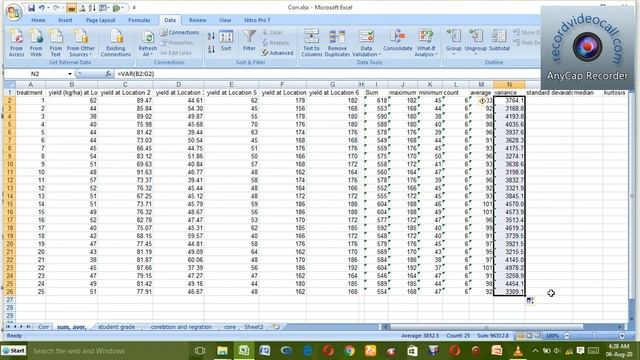The height and width of the screenshot is (360, 640).
Task: Expand the Refresh All dropdown arrow
Action: tap(151, 55)
